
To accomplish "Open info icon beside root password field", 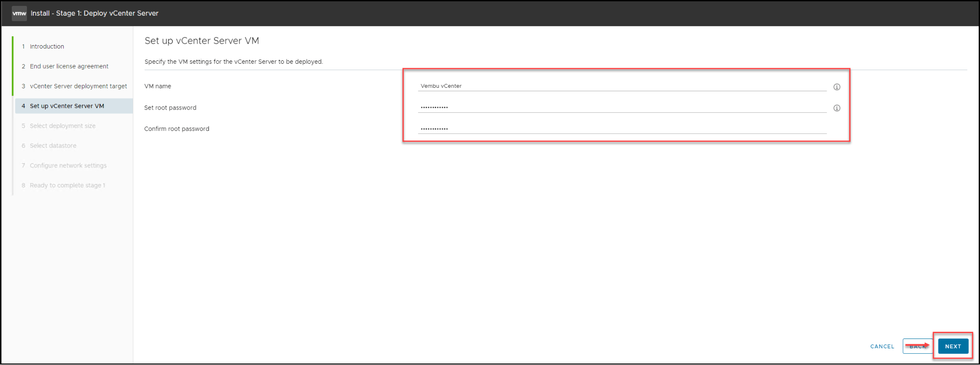I will [837, 108].
